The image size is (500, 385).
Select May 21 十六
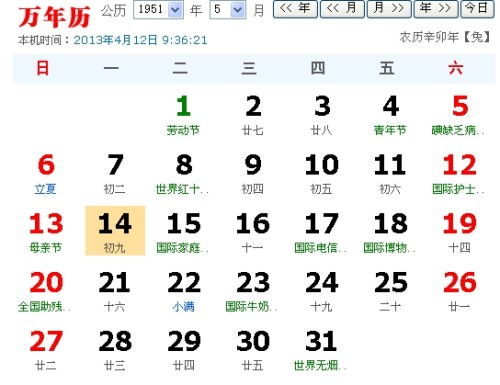[115, 291]
